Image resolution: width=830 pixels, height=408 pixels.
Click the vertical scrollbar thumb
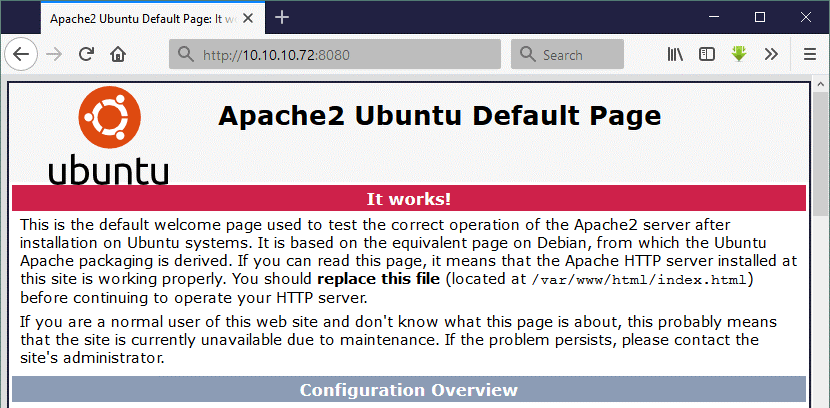(x=821, y=154)
